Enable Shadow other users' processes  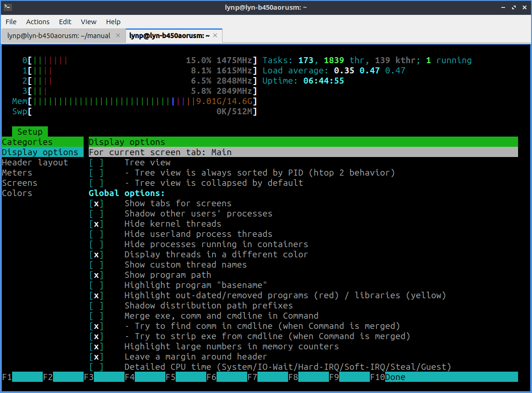pos(96,214)
